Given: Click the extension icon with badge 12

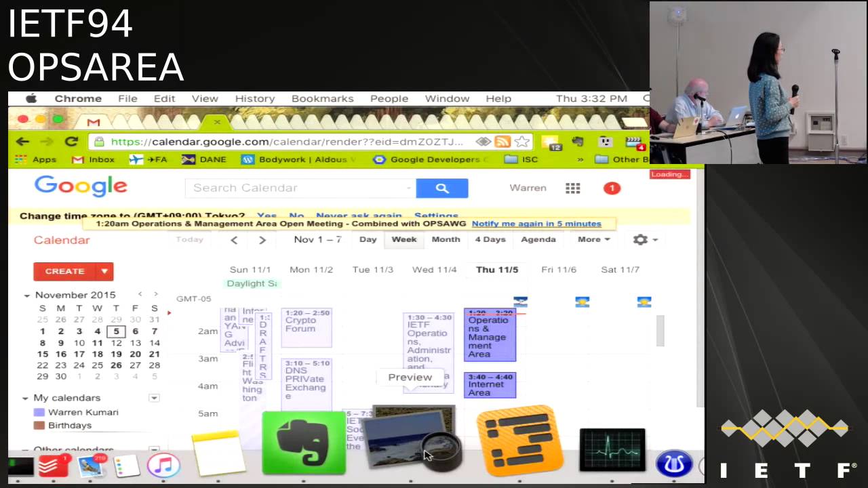Looking at the screenshot, I should (x=551, y=142).
